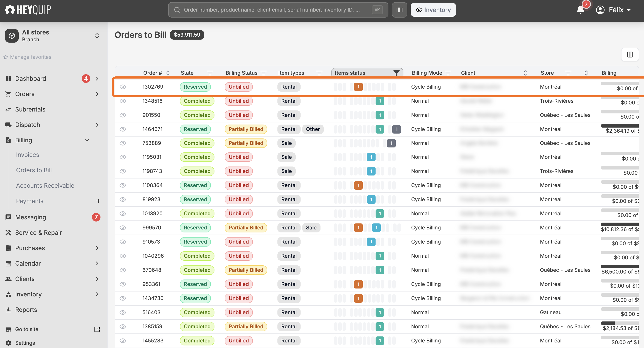Focus the global search field
The width and height of the screenshot is (644, 348).
[x=278, y=10]
